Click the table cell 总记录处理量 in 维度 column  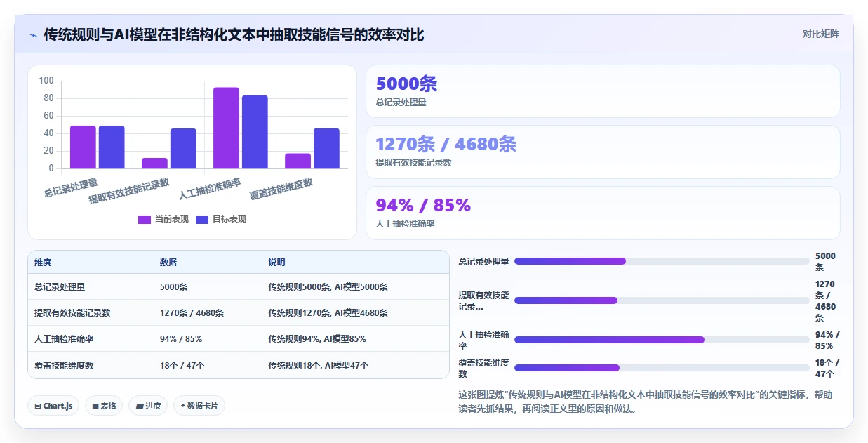pyautogui.click(x=60, y=287)
